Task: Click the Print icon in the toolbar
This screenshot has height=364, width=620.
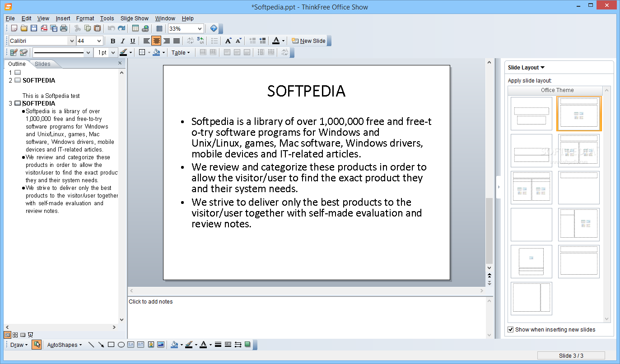Action: point(64,28)
